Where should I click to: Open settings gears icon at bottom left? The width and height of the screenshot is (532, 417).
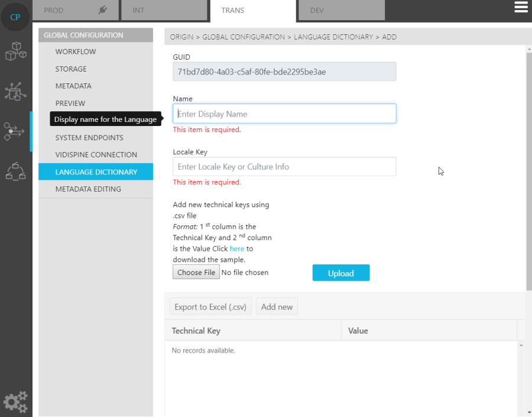coord(15,402)
